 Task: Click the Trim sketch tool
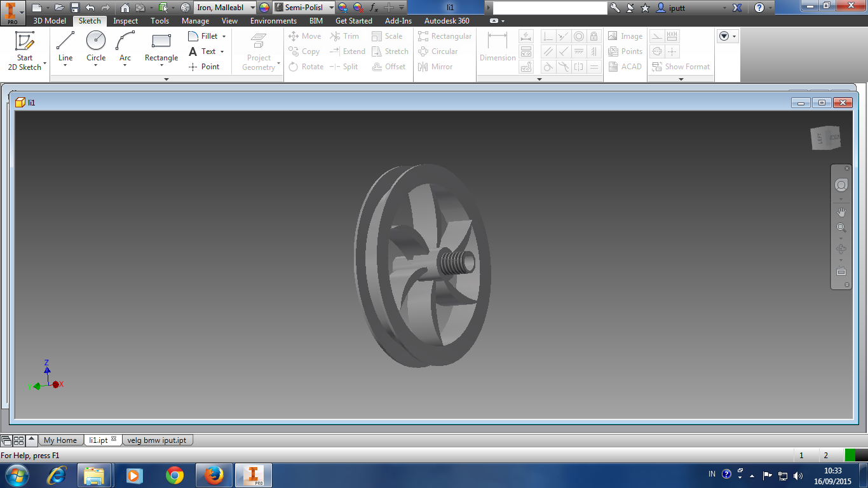[x=345, y=36]
